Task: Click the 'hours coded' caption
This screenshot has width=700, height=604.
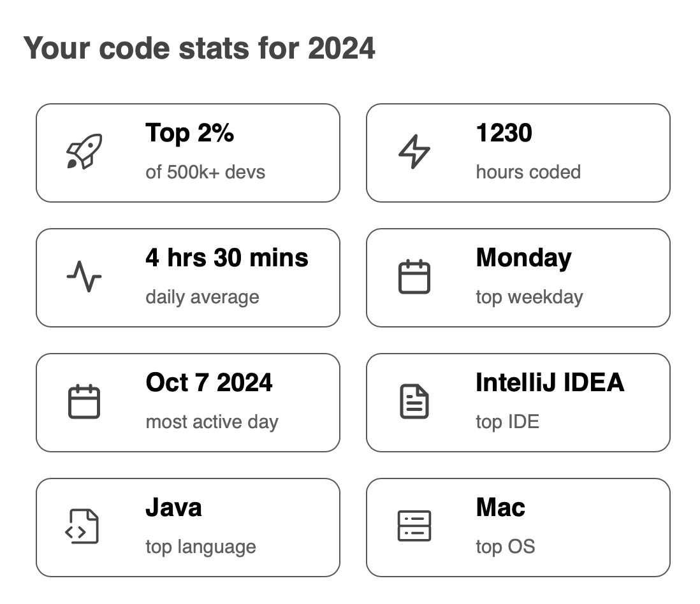Action: pos(529,172)
